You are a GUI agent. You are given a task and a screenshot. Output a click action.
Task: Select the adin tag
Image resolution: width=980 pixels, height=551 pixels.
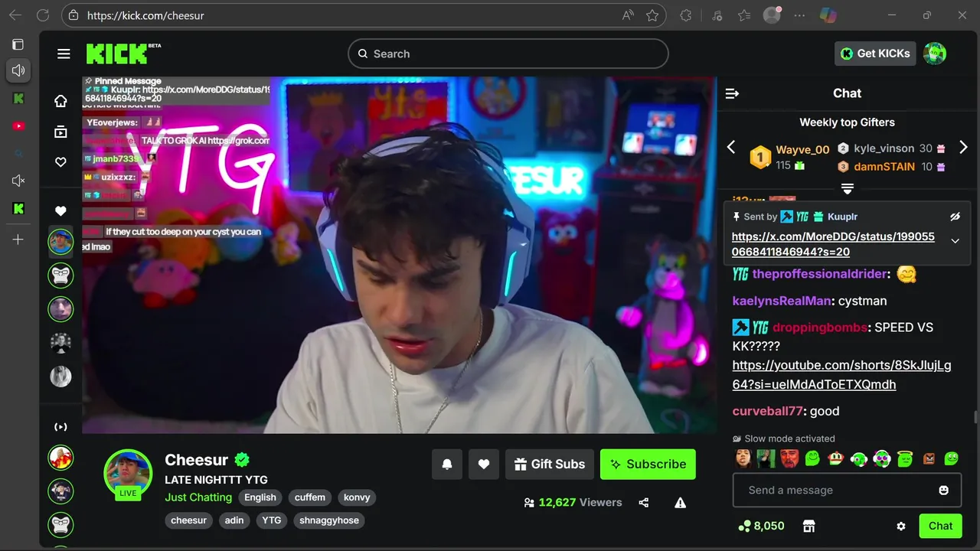click(x=234, y=520)
